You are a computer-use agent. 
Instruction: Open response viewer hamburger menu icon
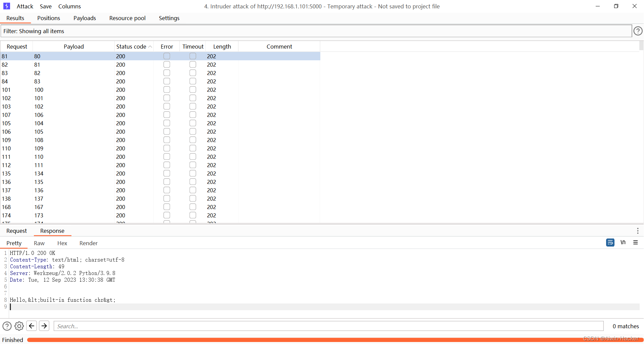pyautogui.click(x=635, y=243)
